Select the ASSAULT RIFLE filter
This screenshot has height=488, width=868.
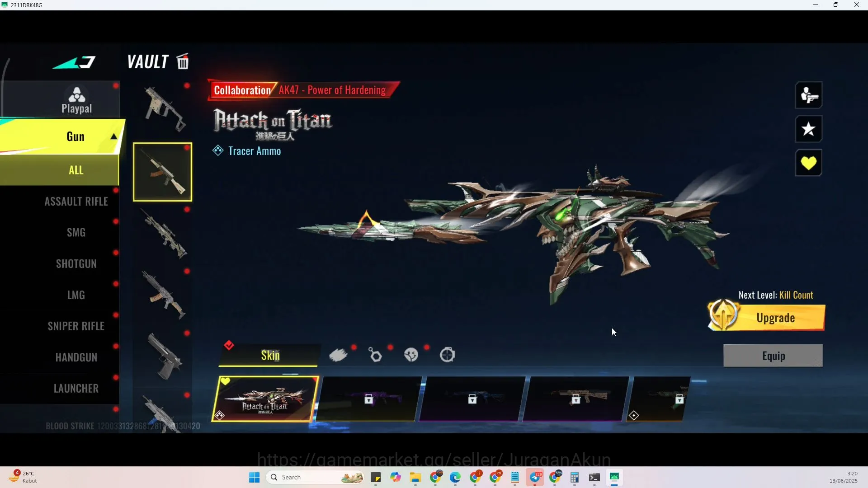[x=76, y=202]
